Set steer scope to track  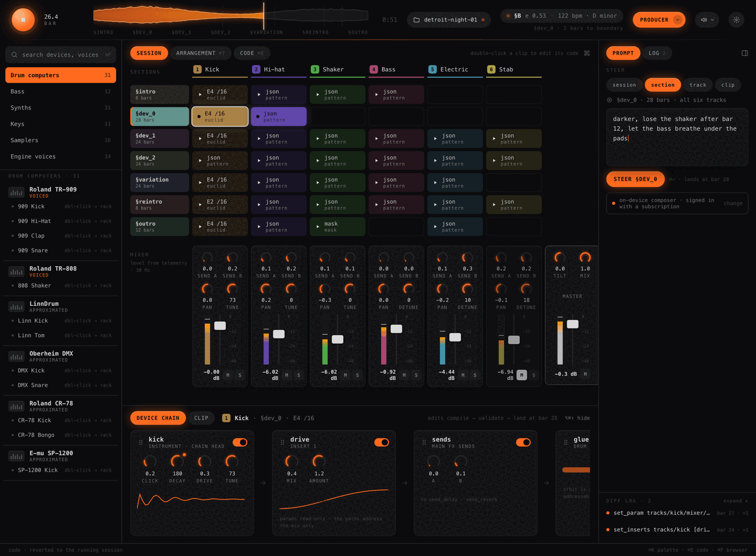tap(698, 85)
